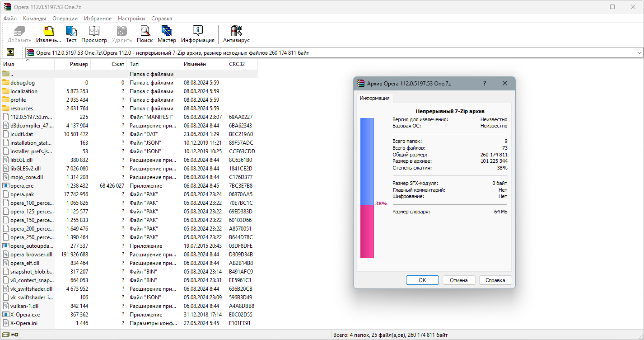The height and width of the screenshot is (340, 644).
Task: Select the opera.pak file
Action: coord(23,194)
